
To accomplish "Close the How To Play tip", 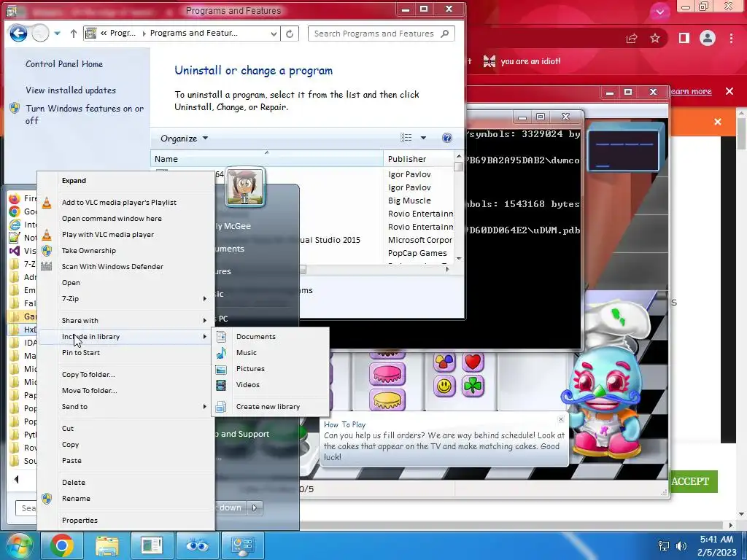I will 561,419.
